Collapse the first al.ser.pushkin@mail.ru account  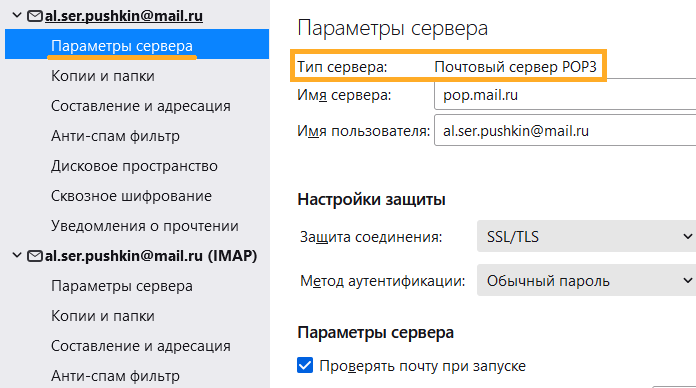point(17,16)
